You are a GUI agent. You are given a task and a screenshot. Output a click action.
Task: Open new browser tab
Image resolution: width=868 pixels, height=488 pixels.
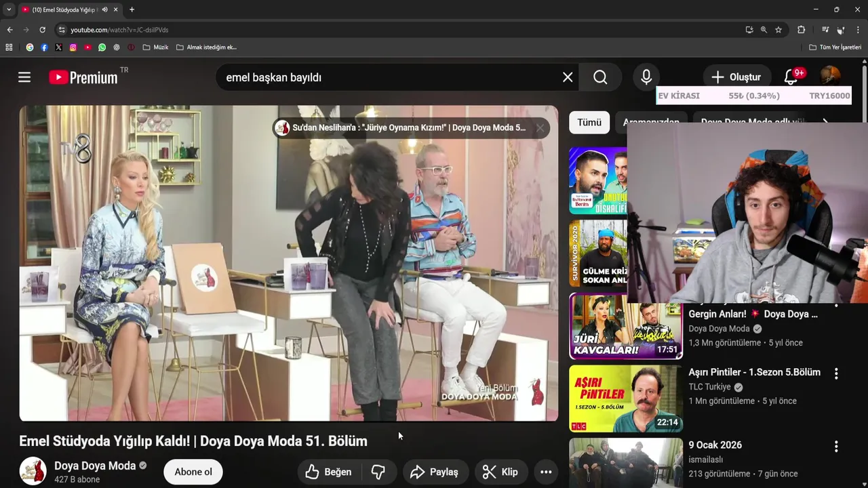click(x=132, y=9)
